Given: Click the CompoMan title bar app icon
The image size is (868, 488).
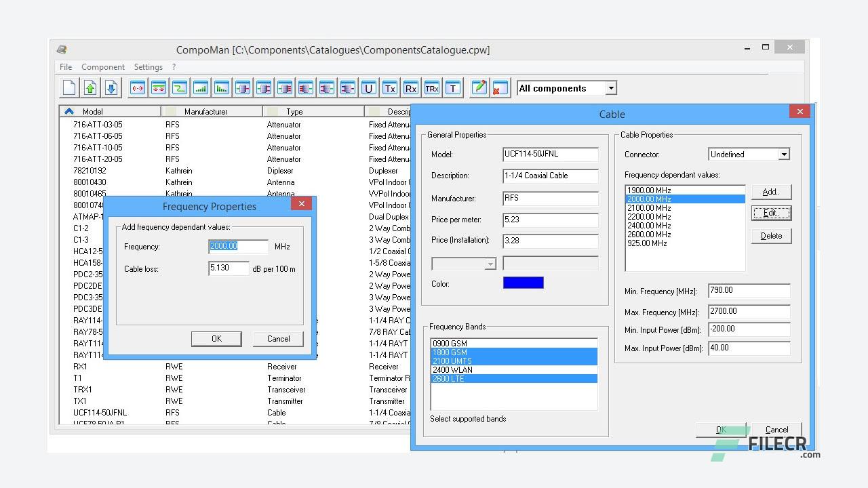Looking at the screenshot, I should click(x=62, y=49).
